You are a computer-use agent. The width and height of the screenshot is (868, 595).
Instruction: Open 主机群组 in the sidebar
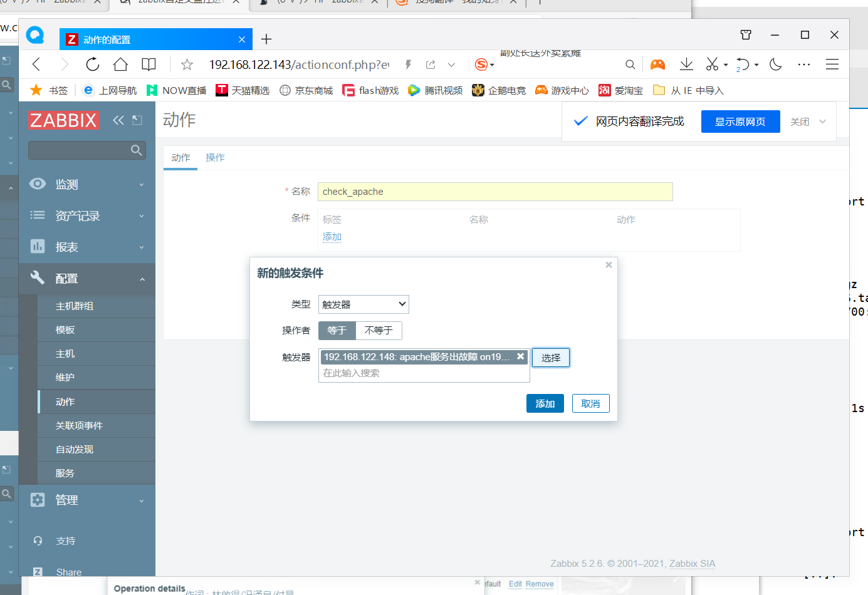tap(97, 306)
